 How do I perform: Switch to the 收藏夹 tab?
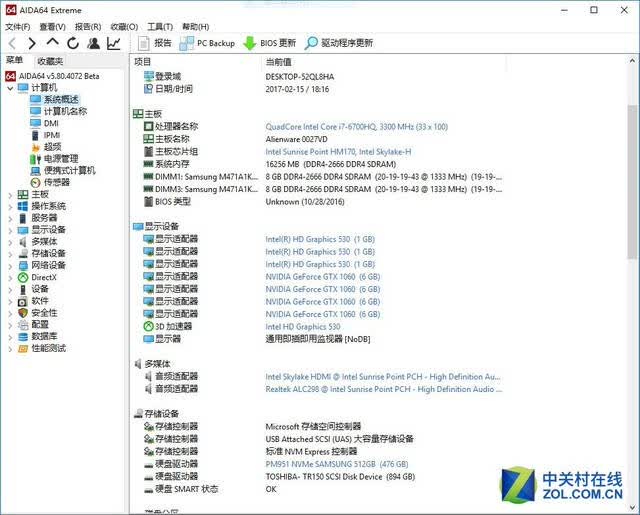[50, 61]
